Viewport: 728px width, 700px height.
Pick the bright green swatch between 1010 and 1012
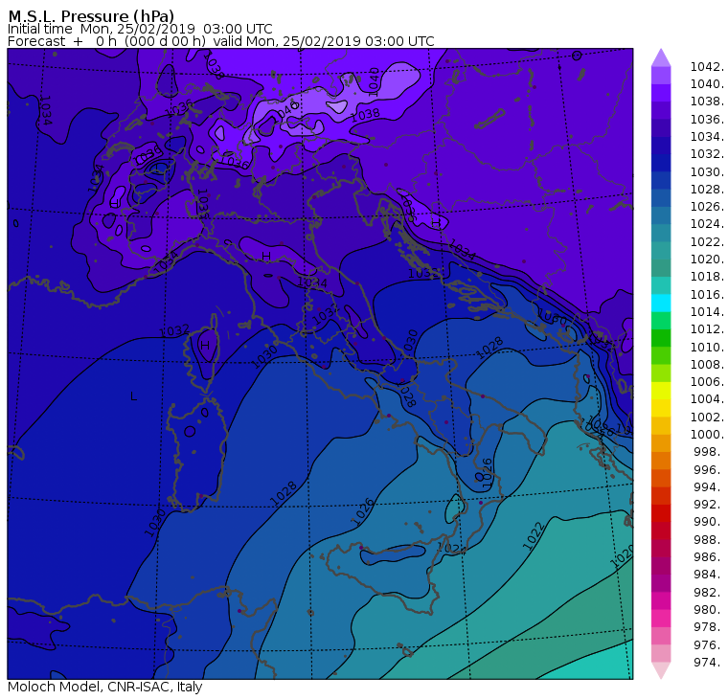661,338
